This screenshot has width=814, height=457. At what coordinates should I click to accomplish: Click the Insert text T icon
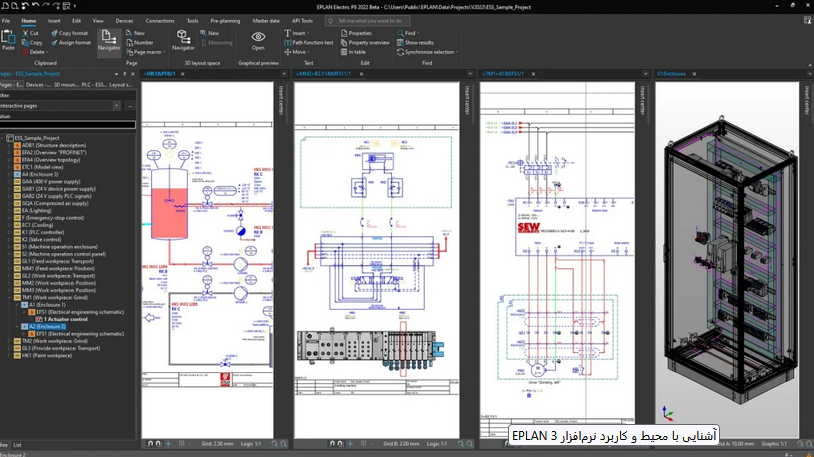(288, 33)
